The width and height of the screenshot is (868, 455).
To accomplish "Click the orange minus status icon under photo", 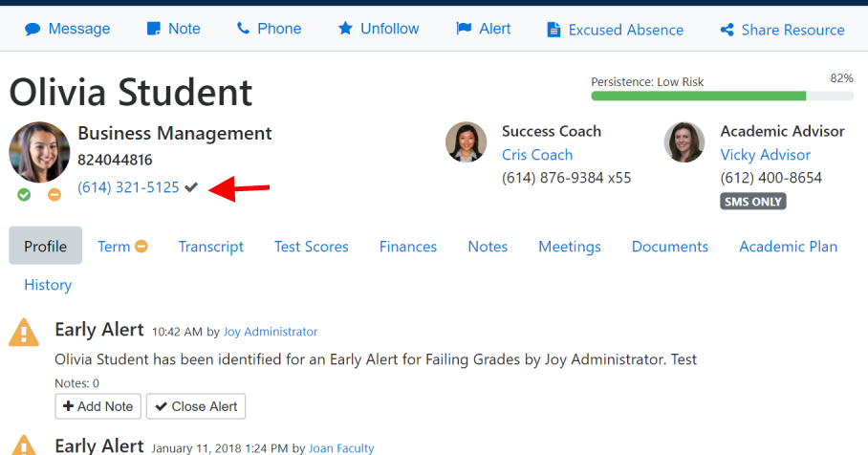I will pos(54,195).
